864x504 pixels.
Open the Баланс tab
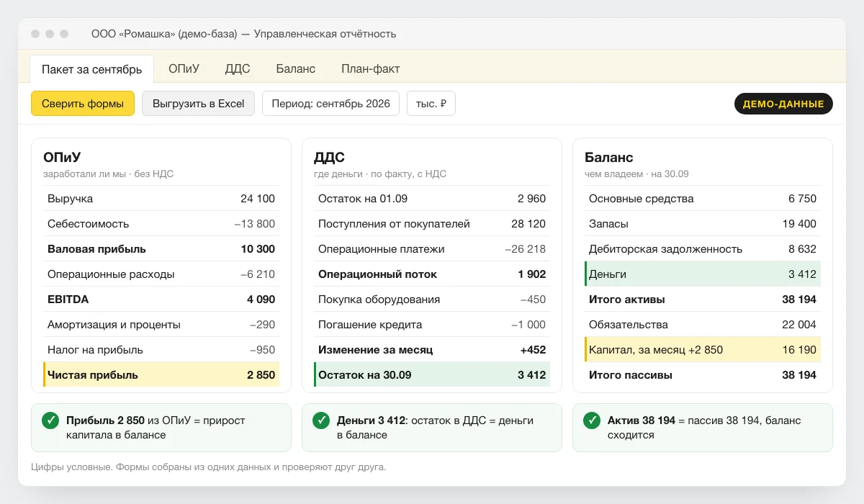tap(296, 69)
